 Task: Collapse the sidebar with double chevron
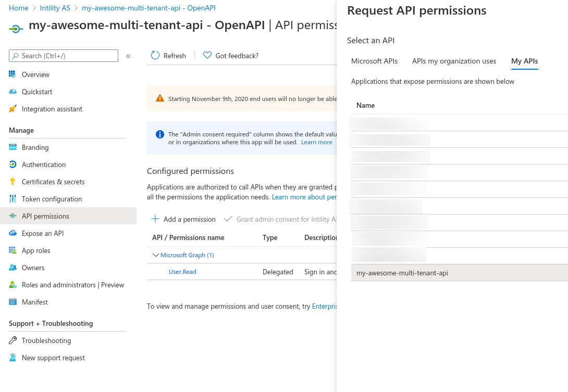coord(128,56)
